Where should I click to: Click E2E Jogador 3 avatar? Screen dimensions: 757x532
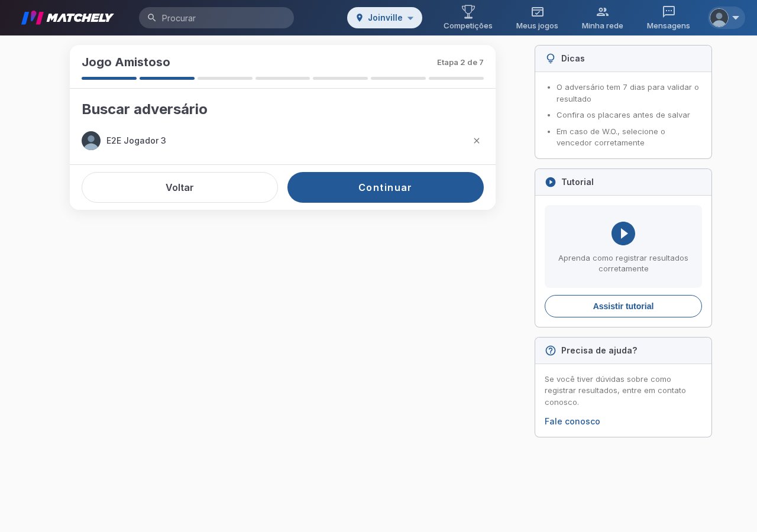point(91,141)
